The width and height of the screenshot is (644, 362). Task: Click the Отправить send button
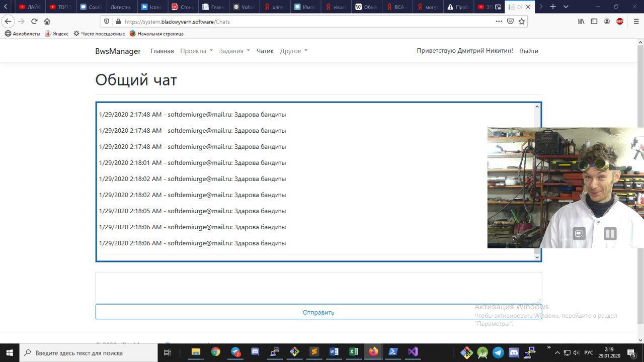click(318, 312)
